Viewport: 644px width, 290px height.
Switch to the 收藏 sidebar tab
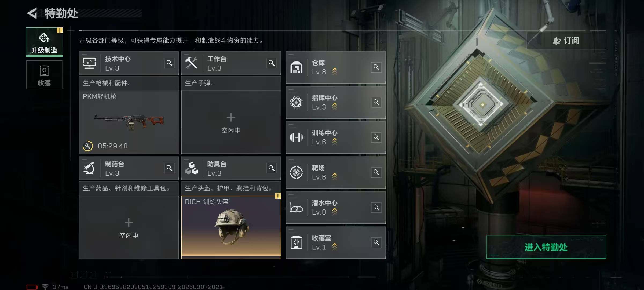44,75
